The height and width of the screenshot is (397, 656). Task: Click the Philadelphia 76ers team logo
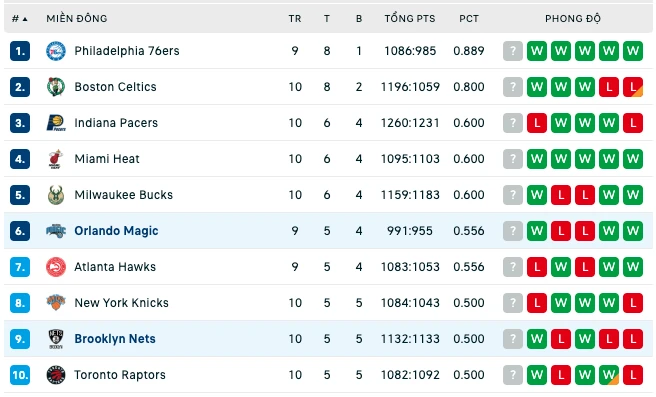click(56, 51)
